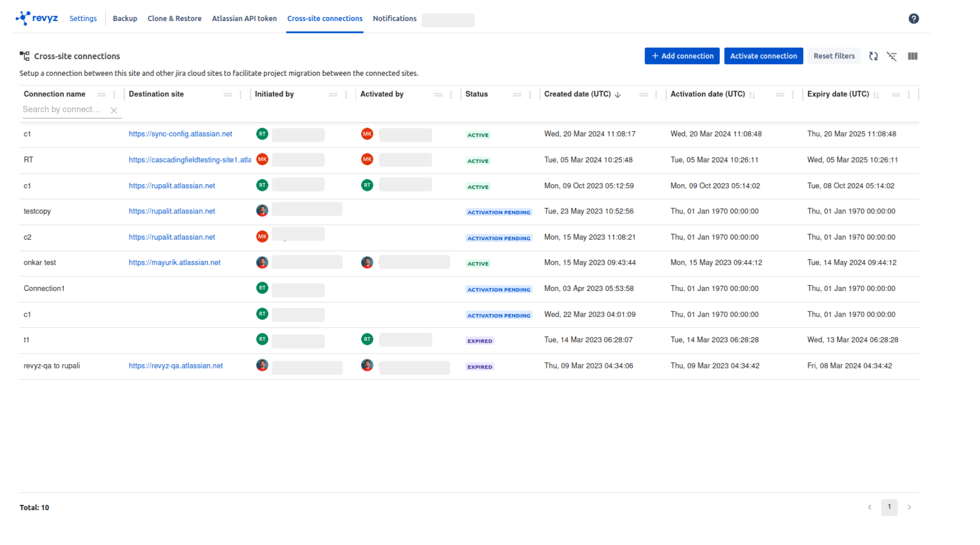Open sync-config.atlassian.net link

click(180, 134)
